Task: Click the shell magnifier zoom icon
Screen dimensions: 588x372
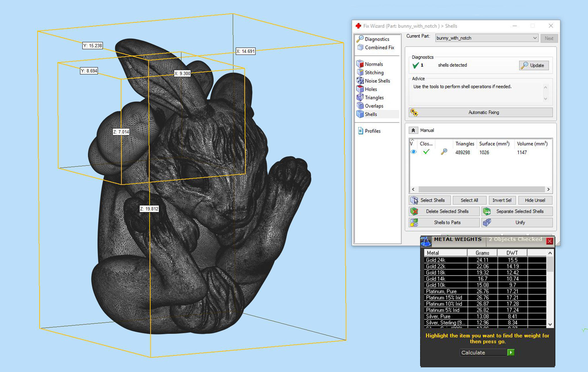Action: pos(444,152)
